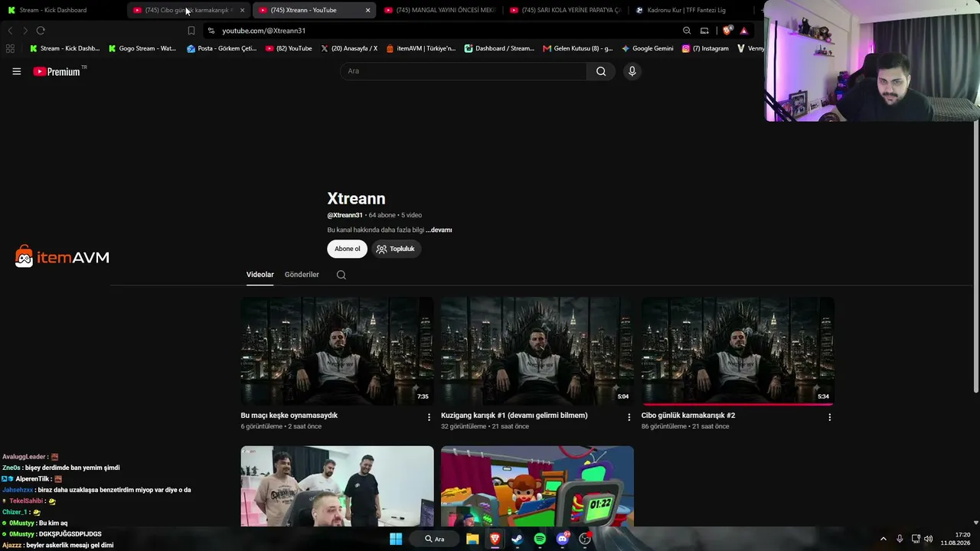This screenshot has width=980, height=551.
Task: Switch to the "SARI KOLA YERİNE PAPATYA" tab
Action: click(x=566, y=10)
